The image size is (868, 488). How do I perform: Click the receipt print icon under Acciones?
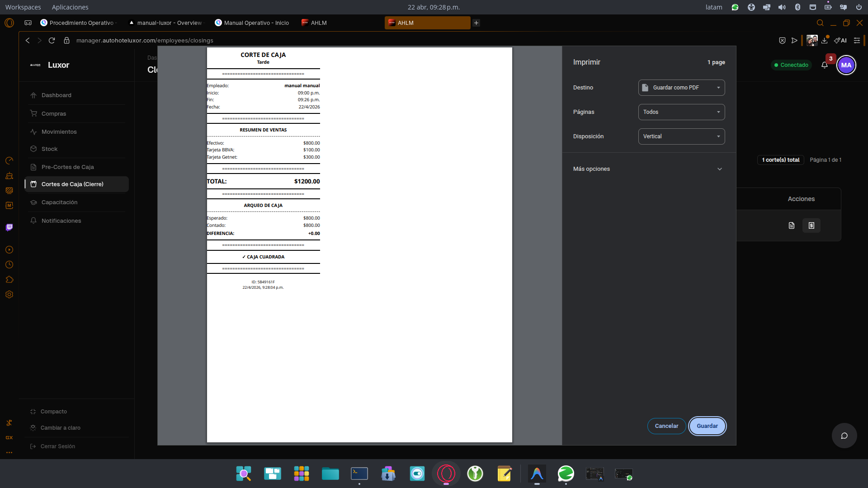pyautogui.click(x=811, y=225)
